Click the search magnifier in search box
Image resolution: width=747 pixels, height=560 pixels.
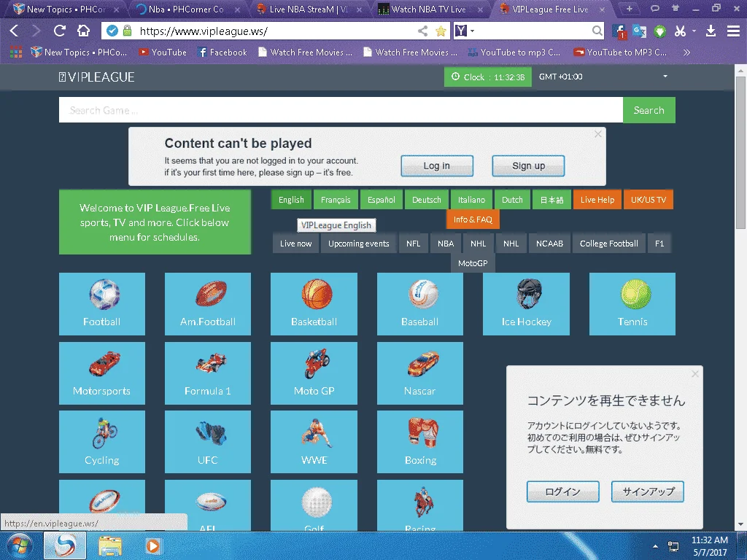click(x=597, y=31)
